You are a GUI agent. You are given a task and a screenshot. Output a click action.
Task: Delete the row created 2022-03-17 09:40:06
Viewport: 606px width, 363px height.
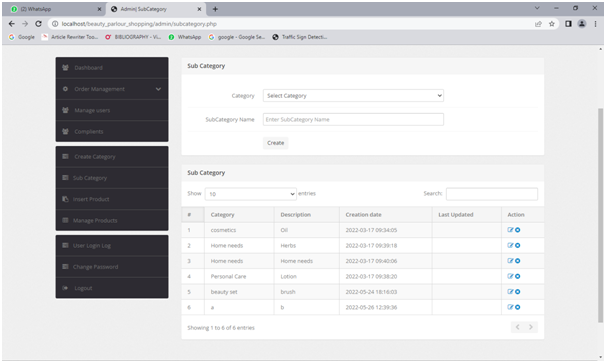point(517,261)
